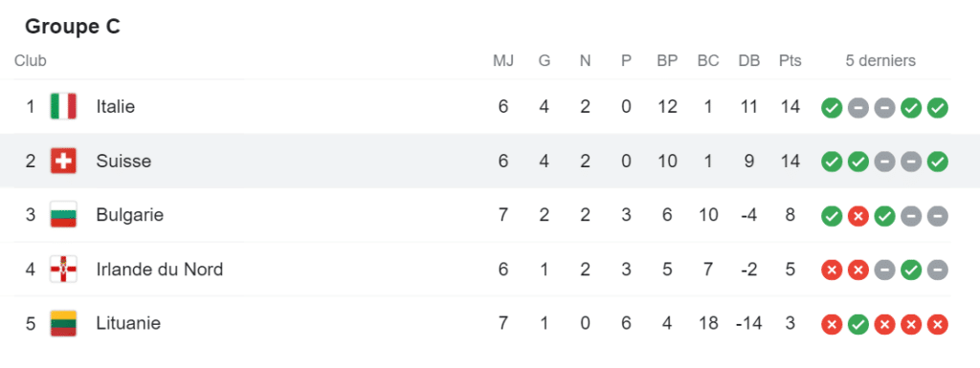The height and width of the screenshot is (368, 980).
Task: Click the Switzerland flag icon
Action: tap(63, 161)
